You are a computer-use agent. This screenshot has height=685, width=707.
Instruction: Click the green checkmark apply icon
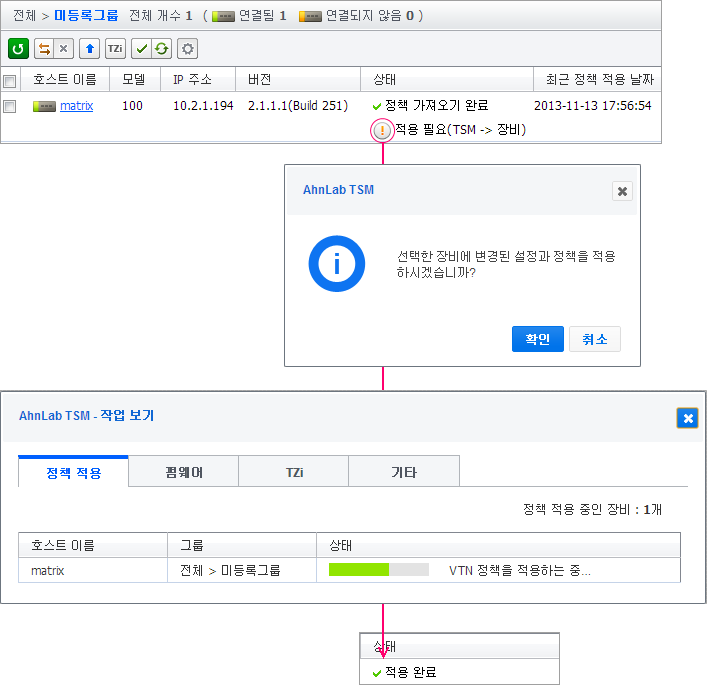pos(142,49)
